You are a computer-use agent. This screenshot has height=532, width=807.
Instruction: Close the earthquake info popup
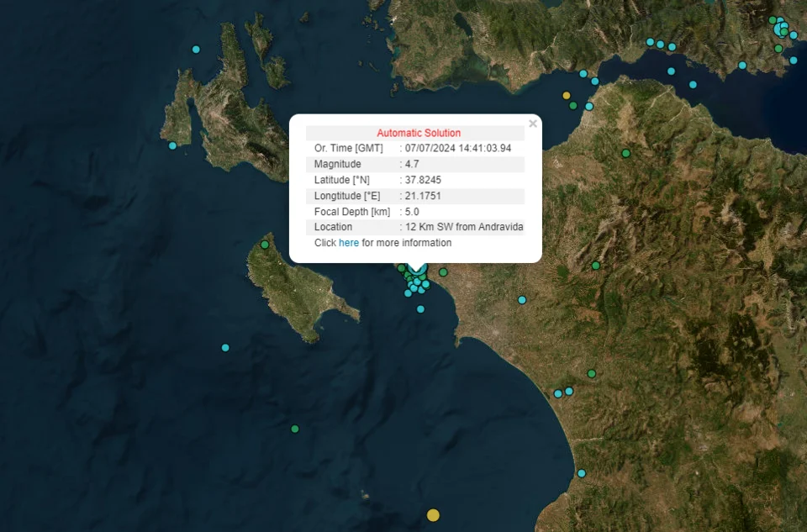[532, 124]
